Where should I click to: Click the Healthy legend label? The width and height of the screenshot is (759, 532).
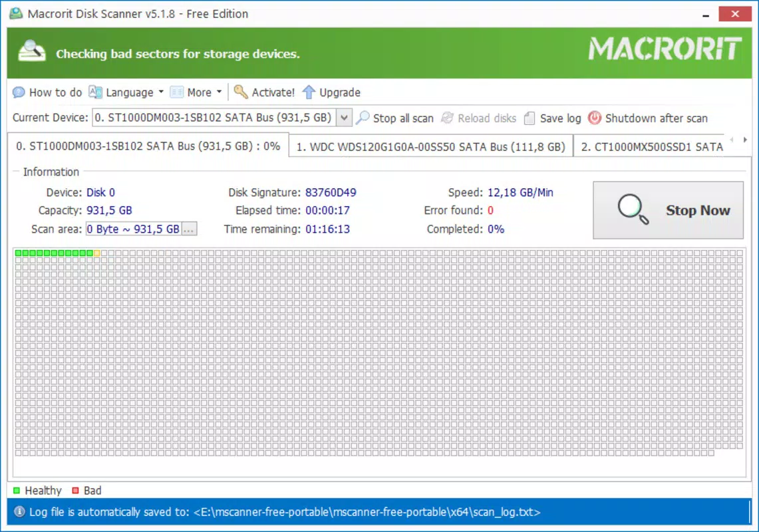pos(43,490)
